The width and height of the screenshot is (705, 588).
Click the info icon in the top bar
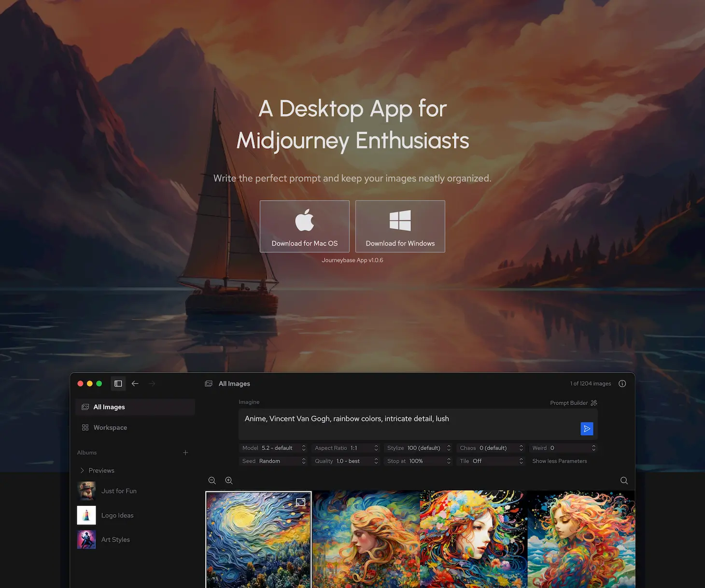(622, 383)
